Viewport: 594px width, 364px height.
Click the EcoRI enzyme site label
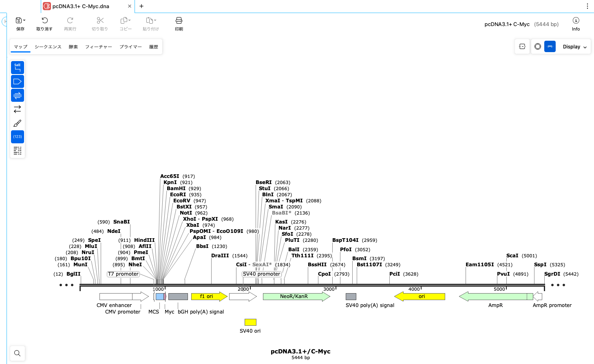[178, 195]
